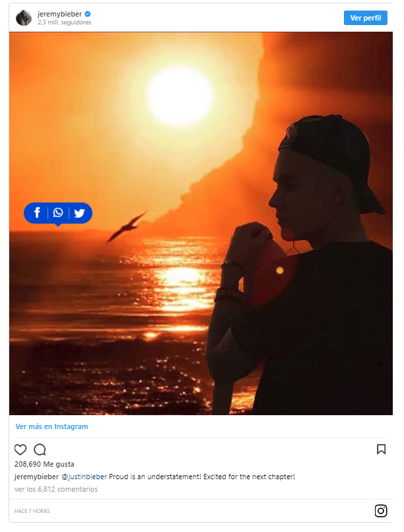Open the @justinbieber mention link
The image size is (404, 532).
point(84,477)
